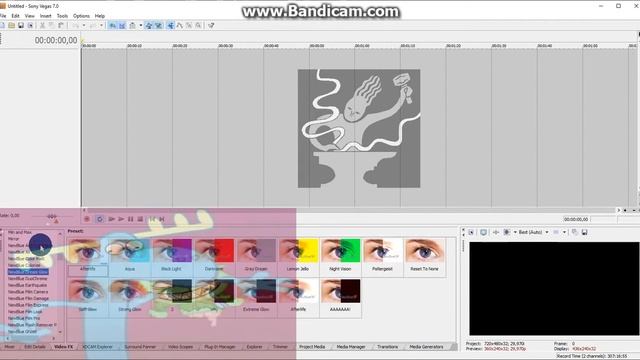Open the Split Screen View dropdown arrow

pyautogui.click(x=515, y=232)
